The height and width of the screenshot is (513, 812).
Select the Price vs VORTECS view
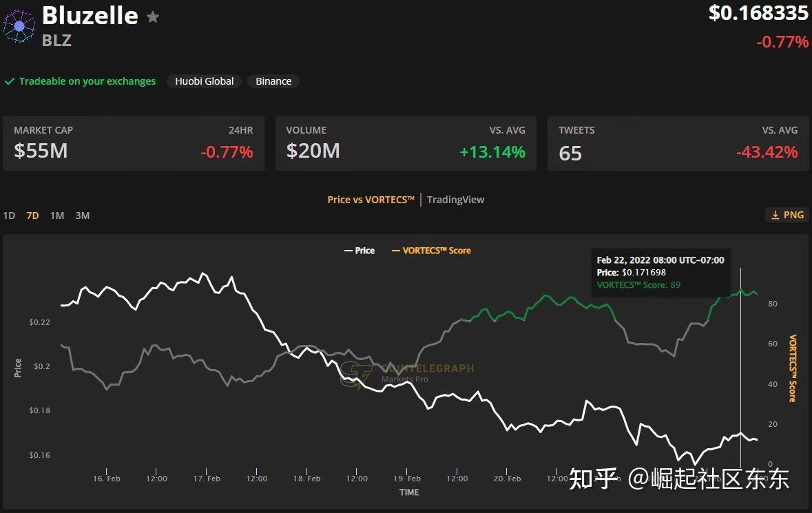(371, 199)
